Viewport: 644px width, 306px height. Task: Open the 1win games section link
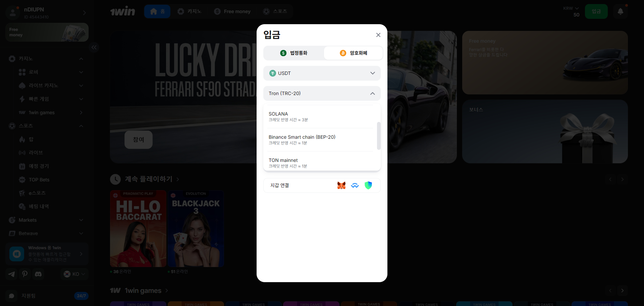click(x=147, y=291)
